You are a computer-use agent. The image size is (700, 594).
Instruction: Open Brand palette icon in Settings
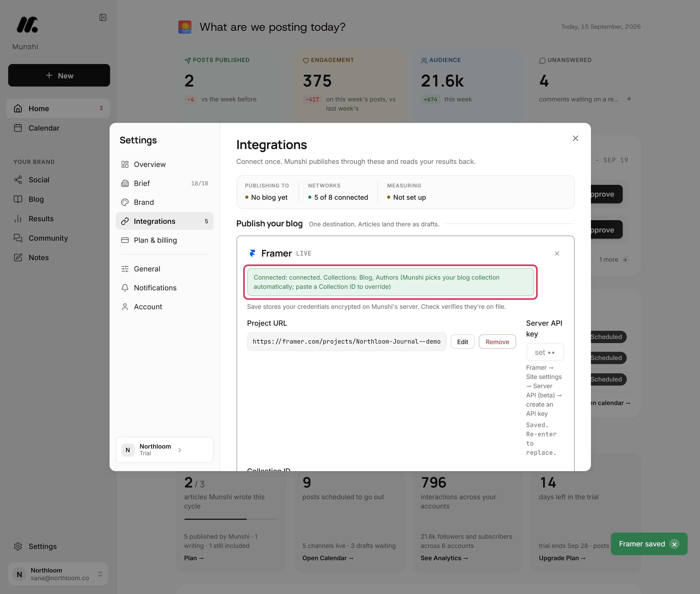125,202
